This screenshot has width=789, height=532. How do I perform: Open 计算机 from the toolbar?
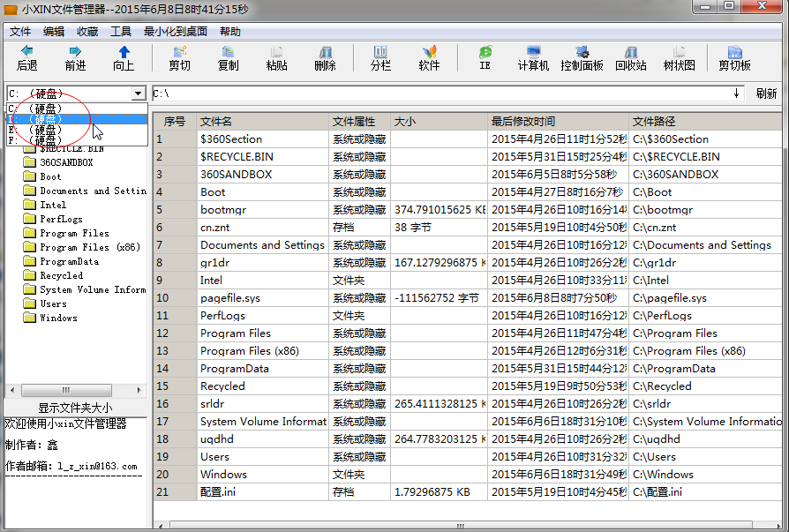point(533,51)
